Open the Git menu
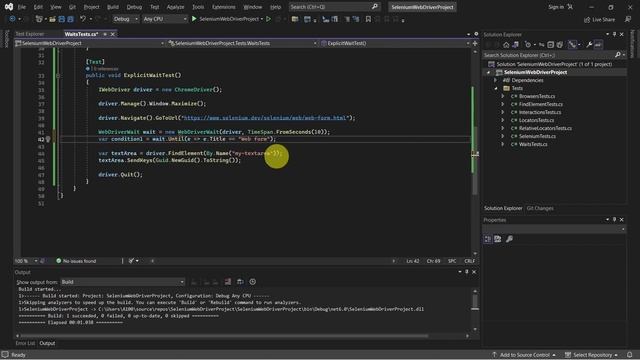This screenshot has height=360, width=640. pos(72,7)
